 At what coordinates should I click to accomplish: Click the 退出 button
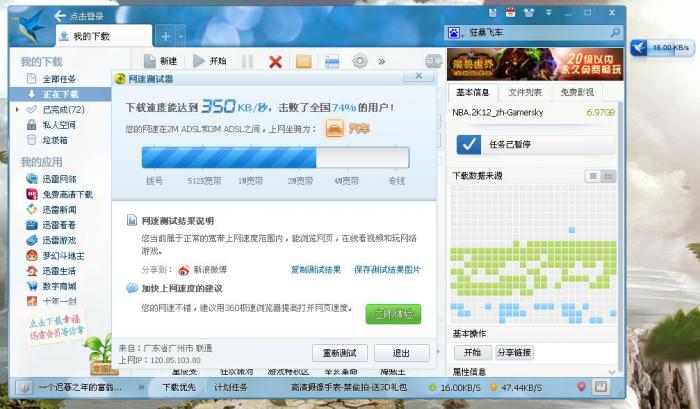coord(401,353)
